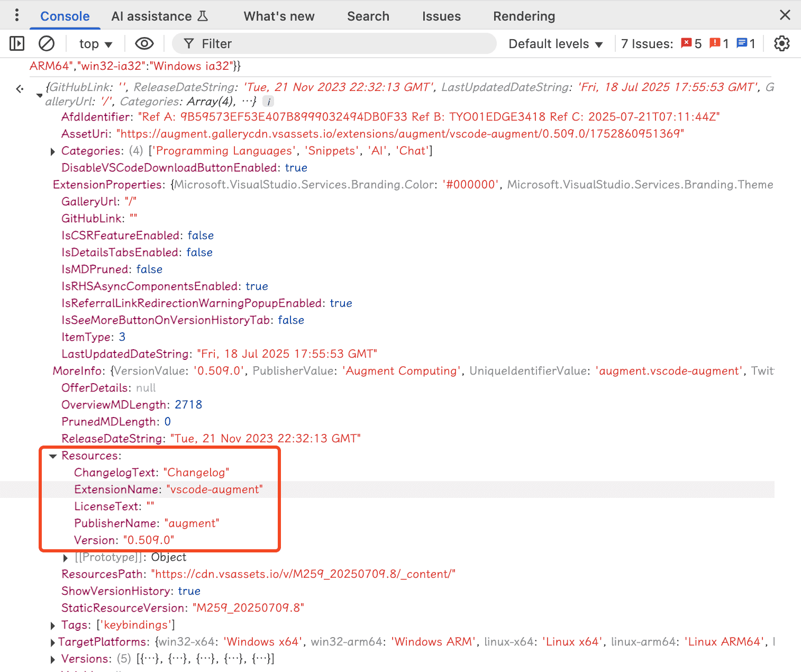Click the orange warning issues count icon

(x=715, y=43)
